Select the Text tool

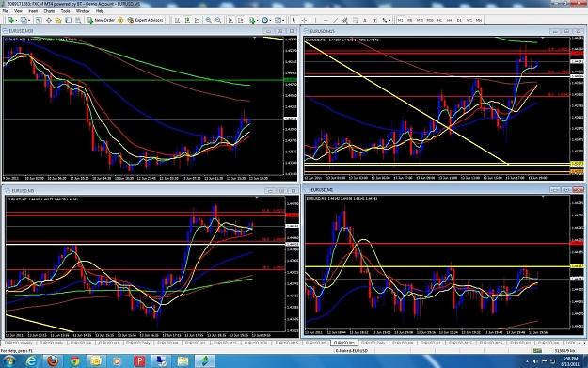pos(365,20)
